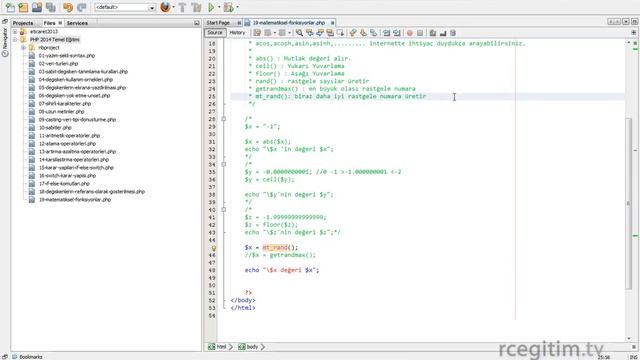Viewport: 640px width, 360px height.
Task: Click the INS indicator in the status bar
Action: click(x=633, y=358)
